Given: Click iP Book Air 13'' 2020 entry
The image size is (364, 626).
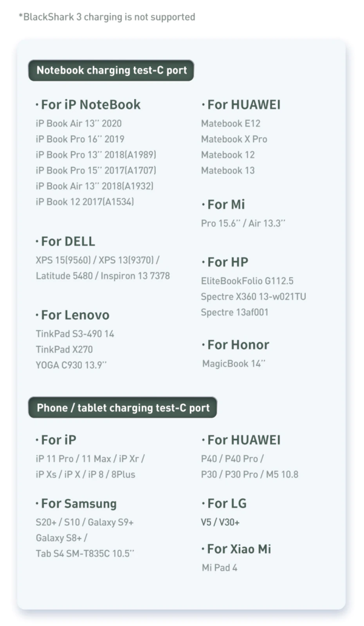Looking at the screenshot, I should (x=78, y=123).
